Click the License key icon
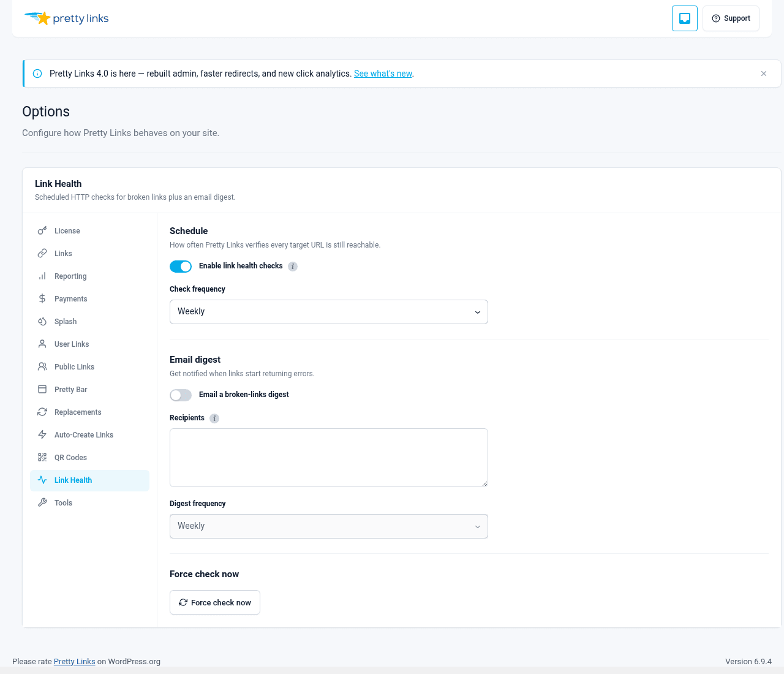This screenshot has height=674, width=784. pos(42,231)
